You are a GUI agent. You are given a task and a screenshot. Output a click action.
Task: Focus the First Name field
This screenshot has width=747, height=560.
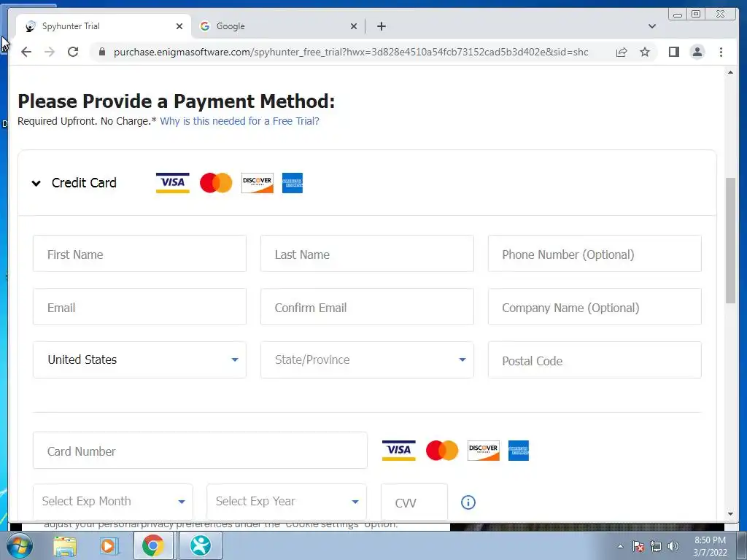139,254
